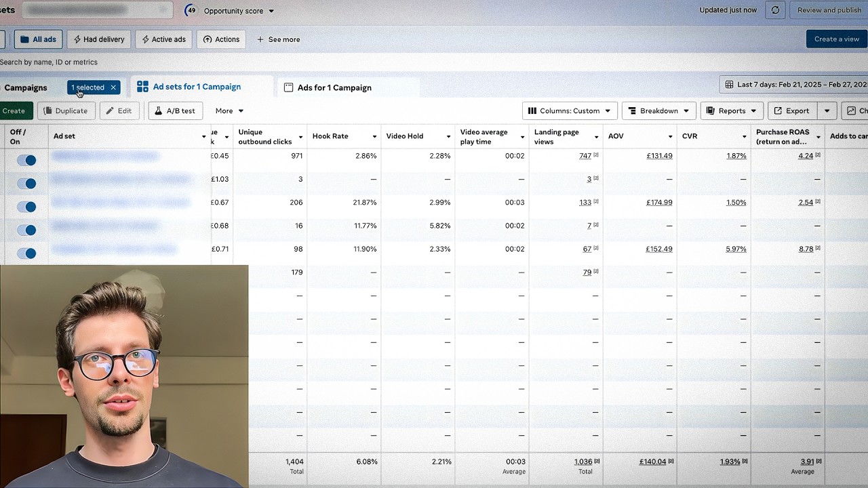Click Purchase ROAS value 8.78

click(806, 249)
